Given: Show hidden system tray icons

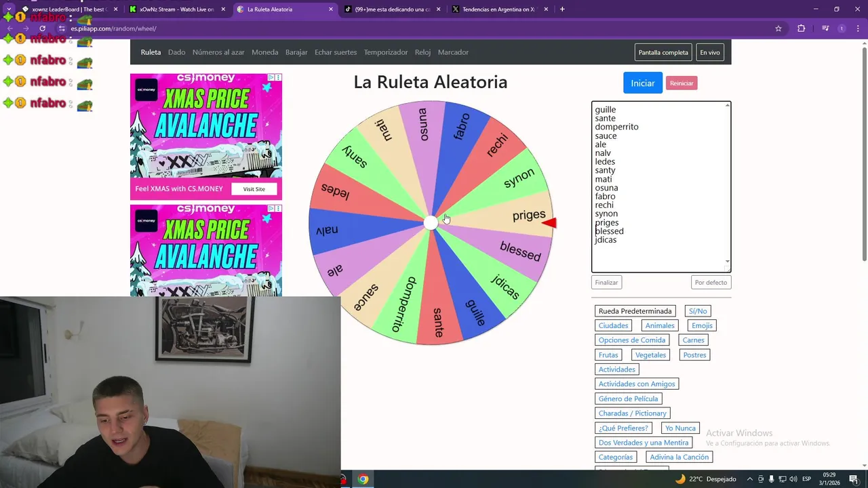Looking at the screenshot, I should 749,479.
